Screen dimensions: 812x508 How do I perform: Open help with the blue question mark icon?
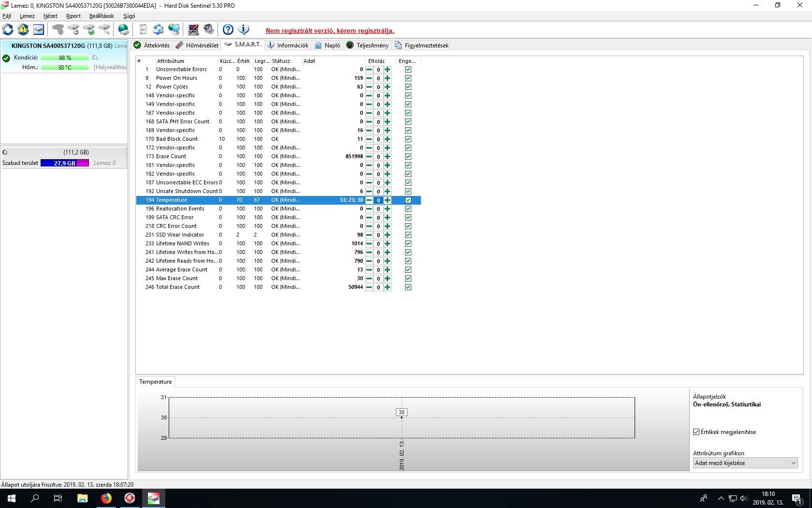tap(228, 30)
